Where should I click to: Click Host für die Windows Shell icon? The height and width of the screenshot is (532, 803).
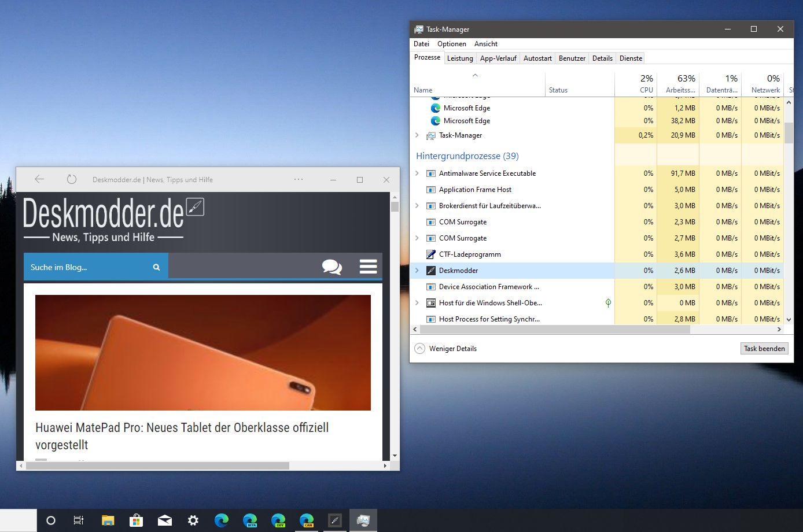pos(431,303)
